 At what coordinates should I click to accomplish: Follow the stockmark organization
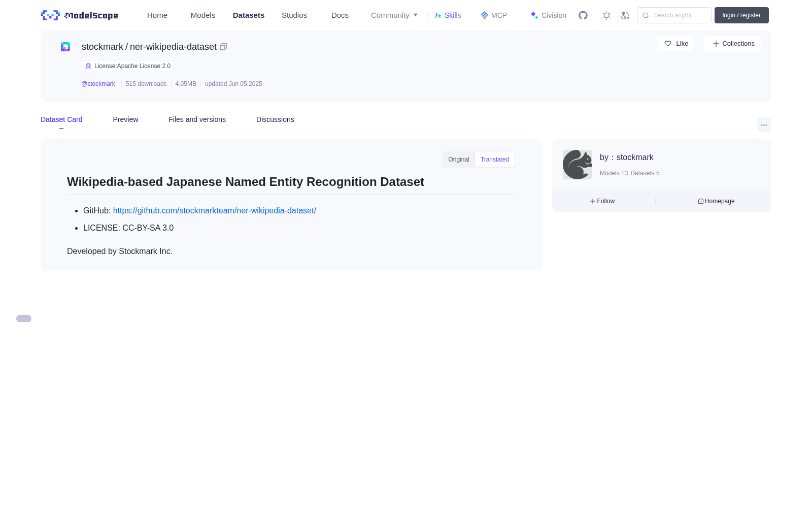(x=602, y=201)
